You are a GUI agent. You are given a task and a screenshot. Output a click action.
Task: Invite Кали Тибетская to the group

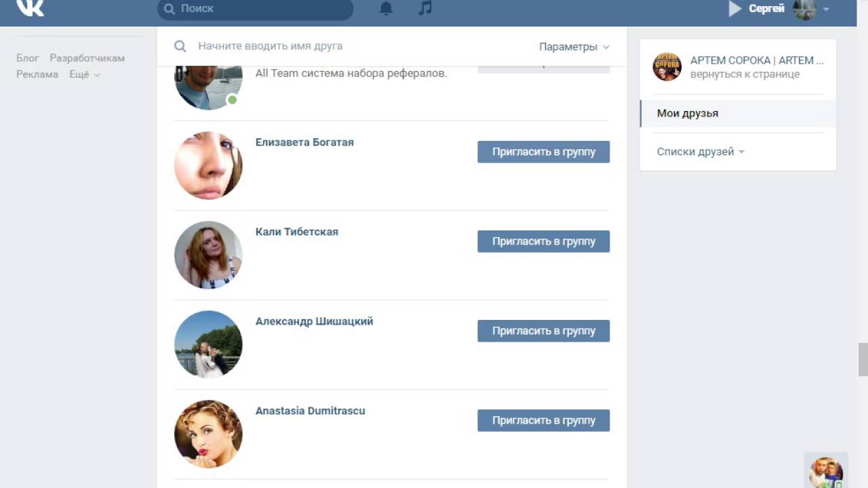pyautogui.click(x=543, y=241)
